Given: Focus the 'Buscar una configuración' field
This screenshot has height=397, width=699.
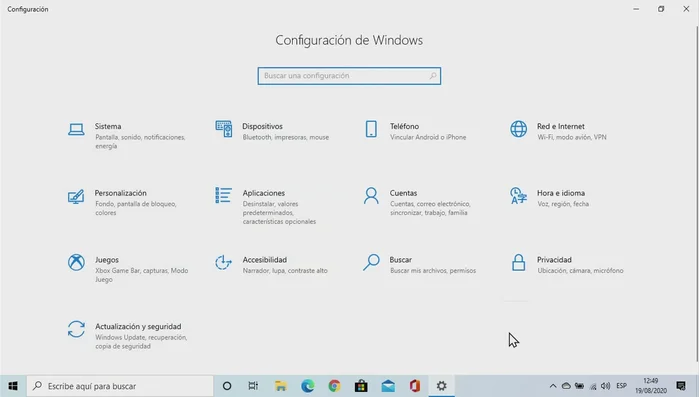Looking at the screenshot, I should (349, 76).
